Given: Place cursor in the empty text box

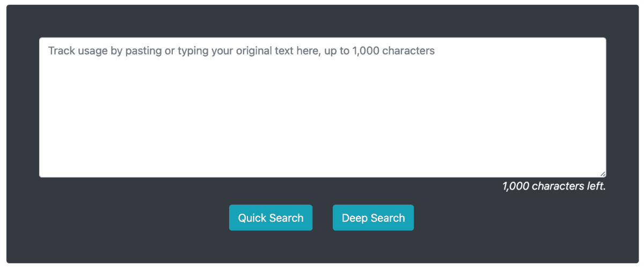Looking at the screenshot, I should click(x=323, y=118).
